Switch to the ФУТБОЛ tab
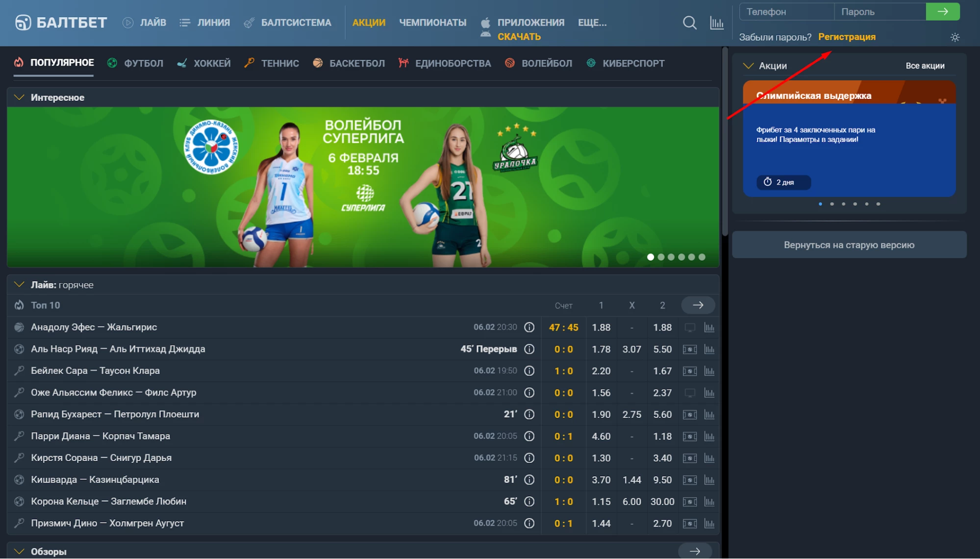 pyautogui.click(x=135, y=63)
